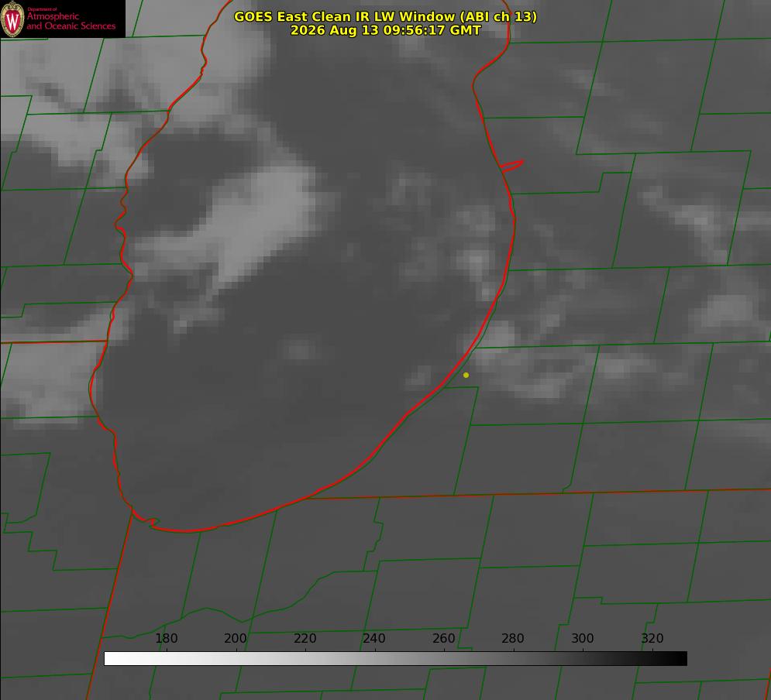This screenshot has height=700, width=771.
Task: Click the 320 label on the colorbar
Action: [x=652, y=638]
